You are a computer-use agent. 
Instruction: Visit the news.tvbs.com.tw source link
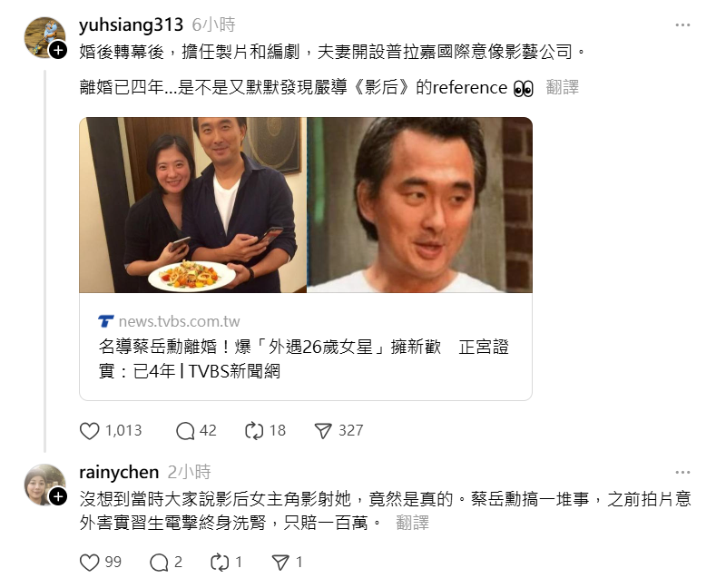tap(179, 321)
